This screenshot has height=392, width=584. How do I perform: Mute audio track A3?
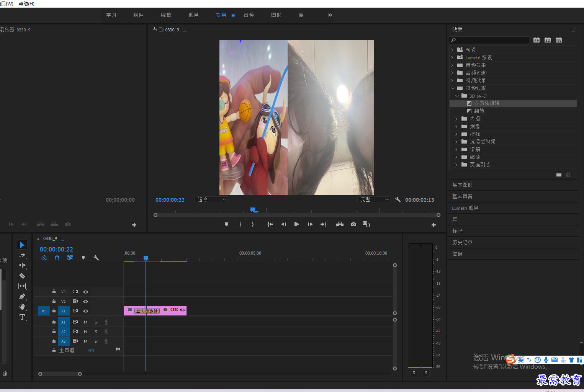(x=85, y=341)
